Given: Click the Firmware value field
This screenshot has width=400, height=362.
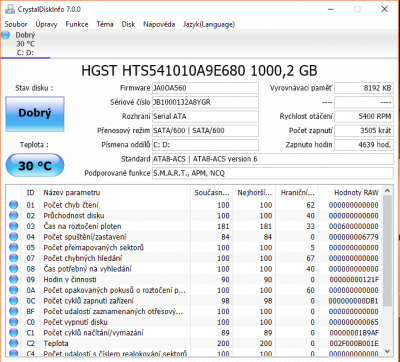Looking at the screenshot, I should point(205,88).
